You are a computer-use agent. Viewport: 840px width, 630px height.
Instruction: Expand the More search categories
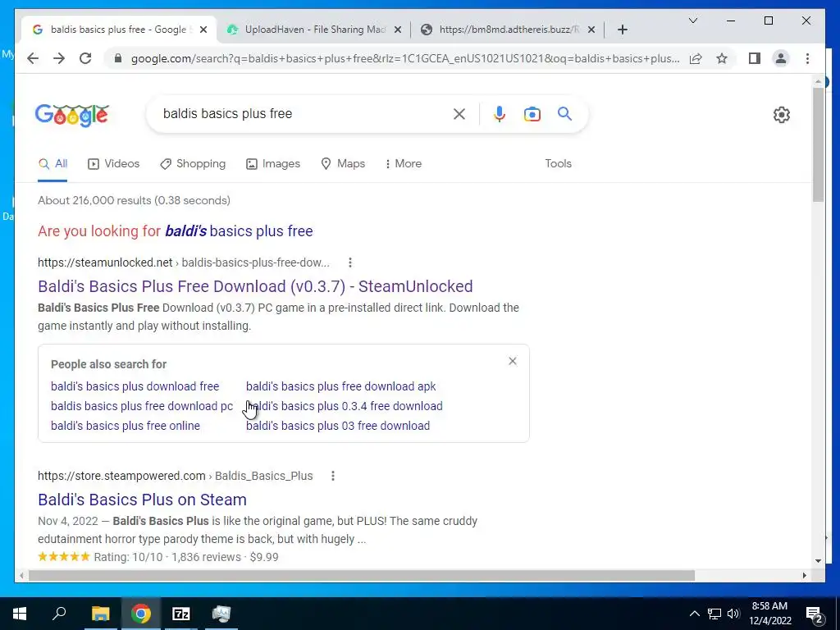404,164
